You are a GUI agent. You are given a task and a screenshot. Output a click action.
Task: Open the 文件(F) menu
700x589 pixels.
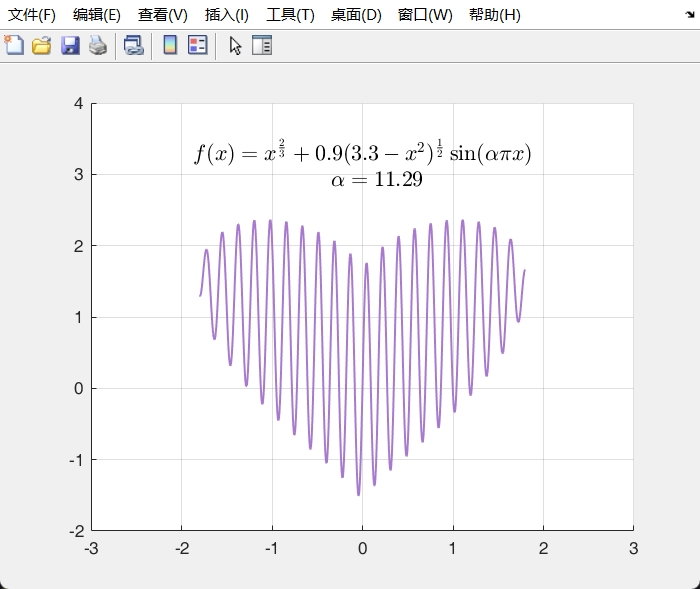point(32,15)
